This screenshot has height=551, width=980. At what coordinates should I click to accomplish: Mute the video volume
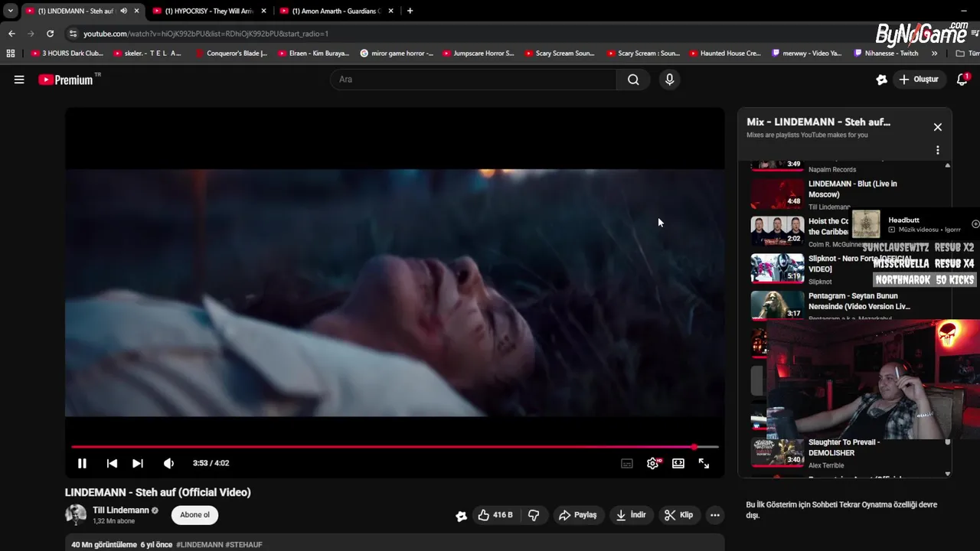(169, 463)
